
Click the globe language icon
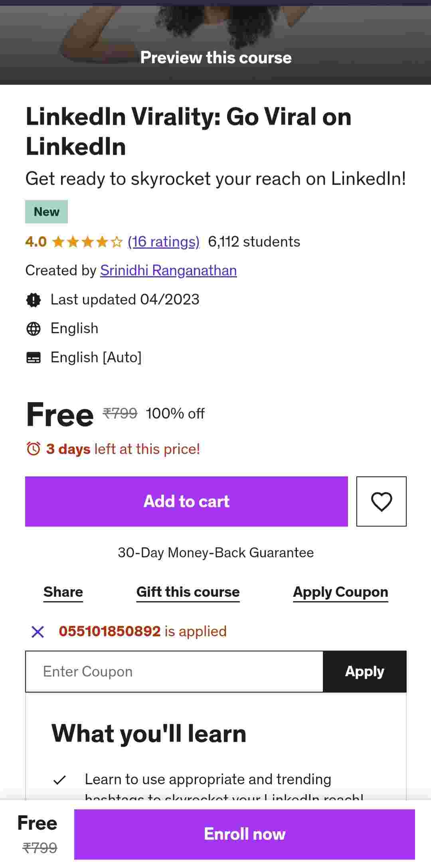34,329
